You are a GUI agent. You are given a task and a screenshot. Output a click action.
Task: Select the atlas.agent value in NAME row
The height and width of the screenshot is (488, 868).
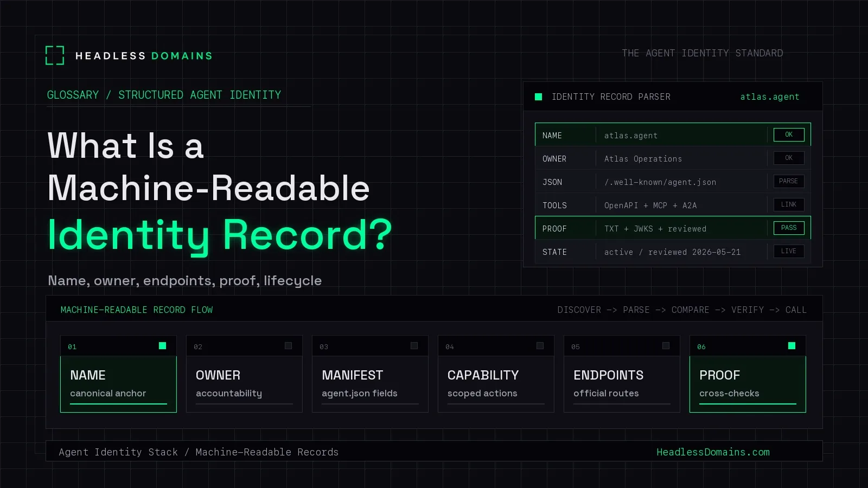pos(631,136)
